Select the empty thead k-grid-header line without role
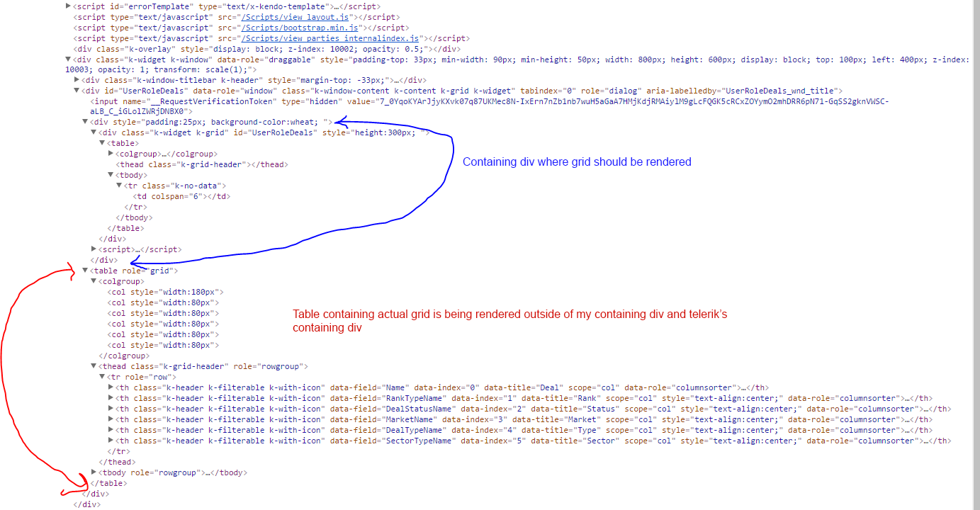 coord(202,164)
